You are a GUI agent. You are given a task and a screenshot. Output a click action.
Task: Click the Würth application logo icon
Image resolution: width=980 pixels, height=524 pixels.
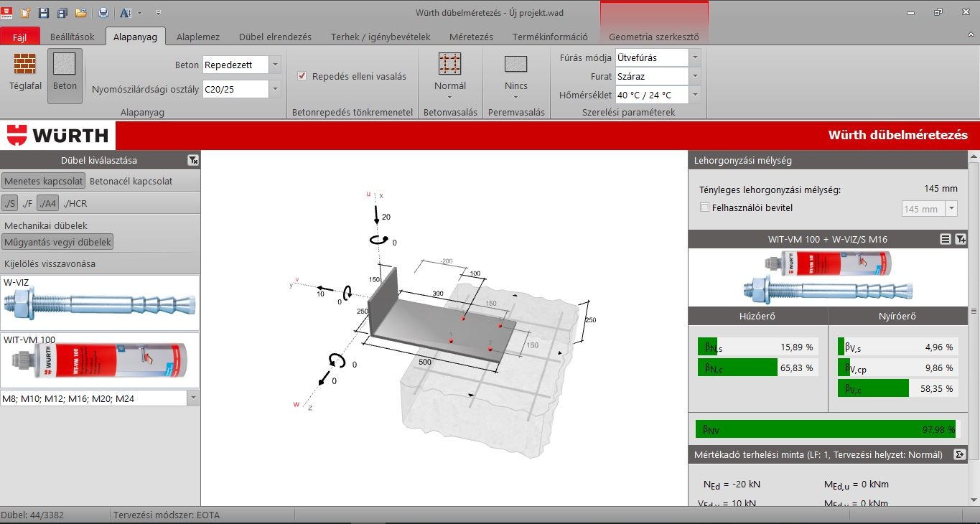tap(8, 13)
